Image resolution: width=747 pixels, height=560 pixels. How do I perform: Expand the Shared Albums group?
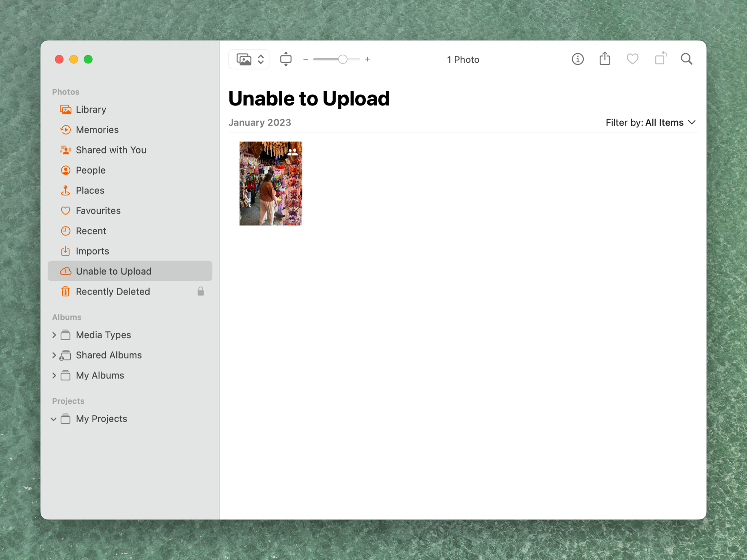(54, 355)
